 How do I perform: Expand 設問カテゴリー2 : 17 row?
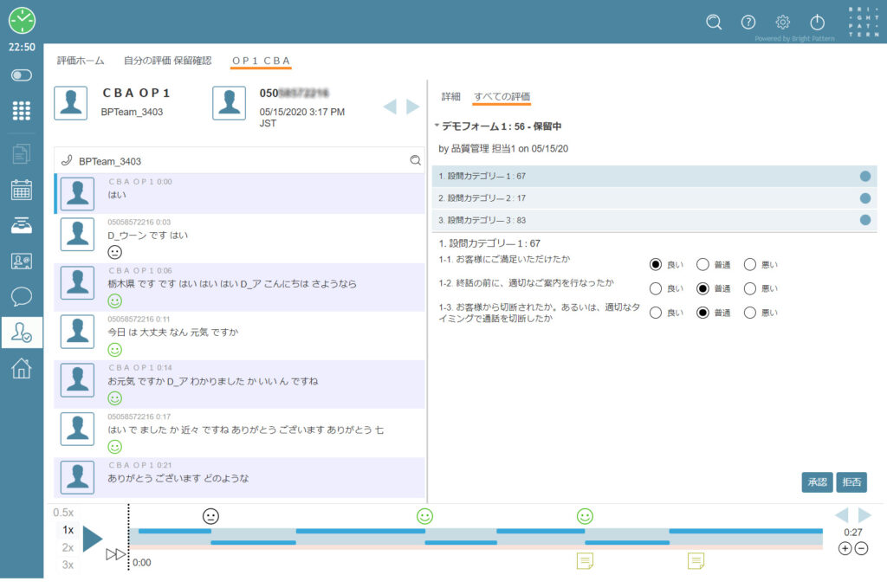pos(655,198)
